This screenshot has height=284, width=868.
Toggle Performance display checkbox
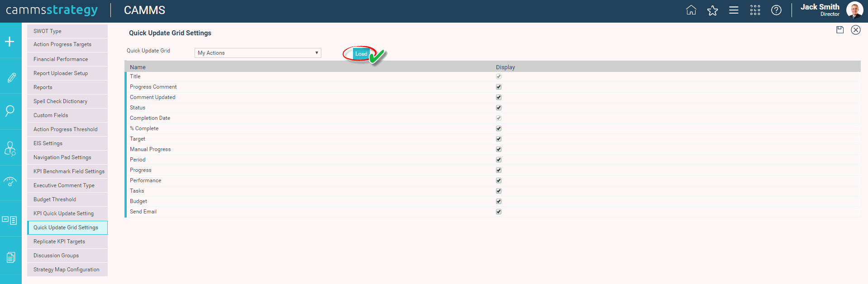[499, 180]
